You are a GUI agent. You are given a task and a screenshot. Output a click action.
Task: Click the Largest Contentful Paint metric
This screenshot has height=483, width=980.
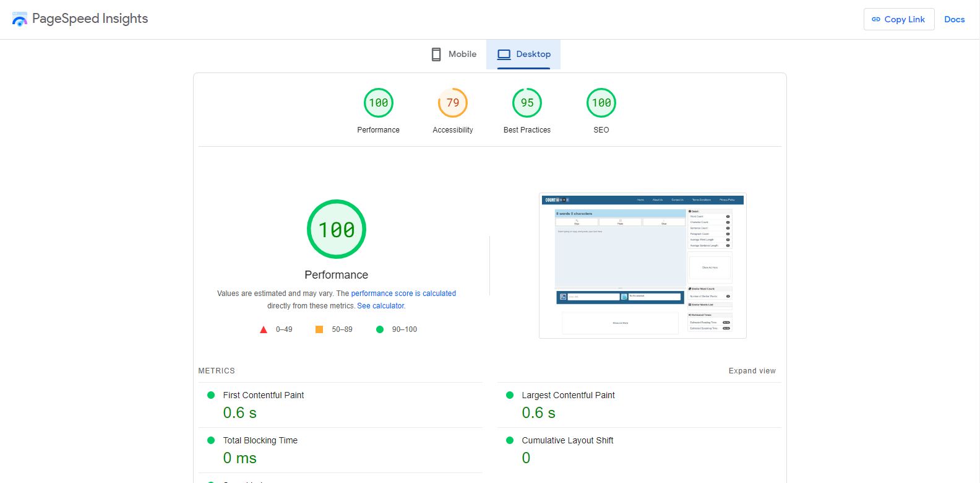(x=568, y=395)
